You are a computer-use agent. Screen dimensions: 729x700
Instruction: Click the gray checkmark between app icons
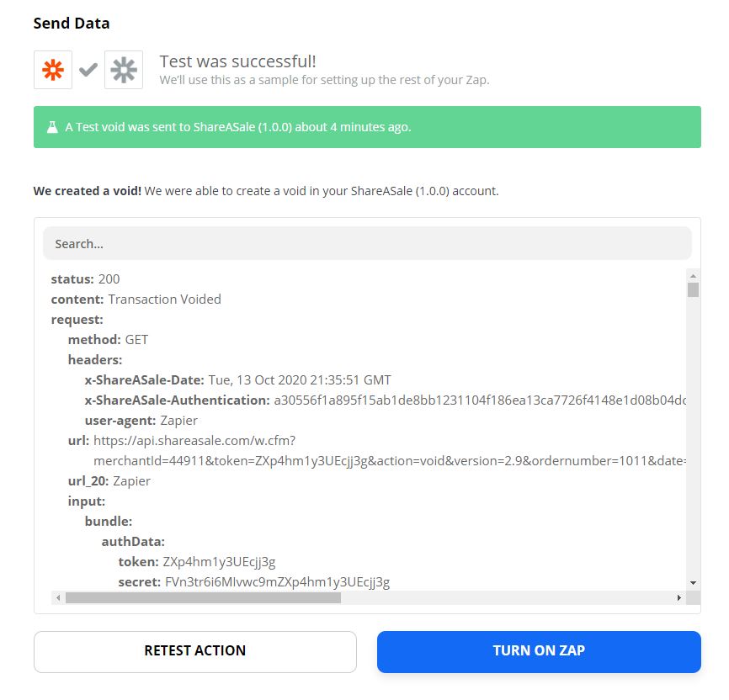point(88,70)
